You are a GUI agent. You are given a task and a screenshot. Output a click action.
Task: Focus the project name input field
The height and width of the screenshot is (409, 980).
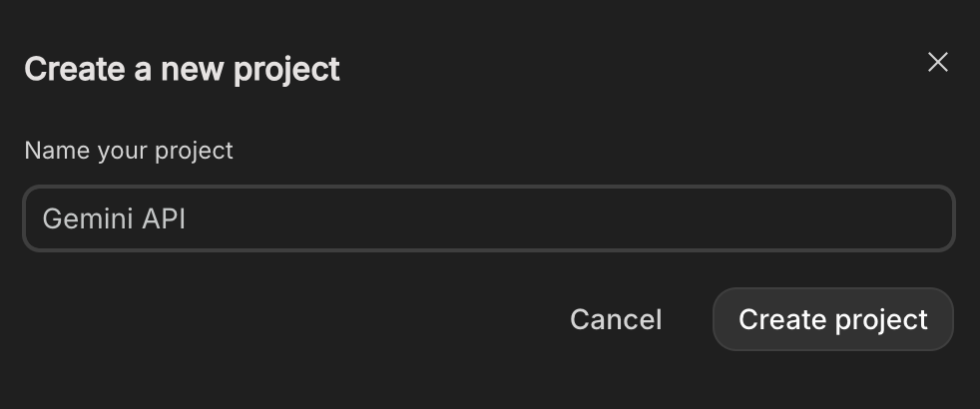tap(489, 218)
